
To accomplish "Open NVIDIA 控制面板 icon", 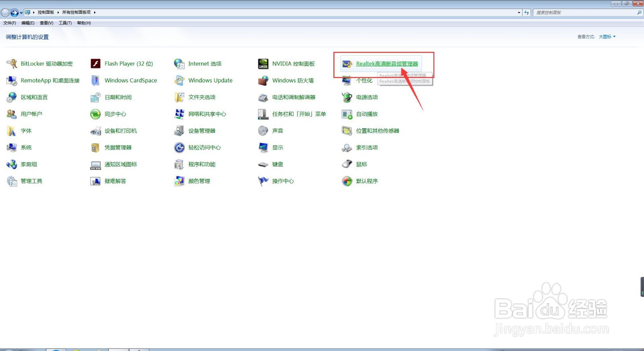I will [x=263, y=64].
